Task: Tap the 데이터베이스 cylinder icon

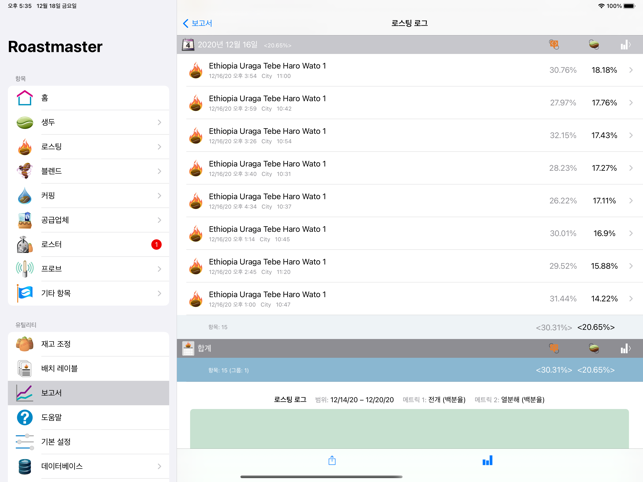Action: [25, 466]
